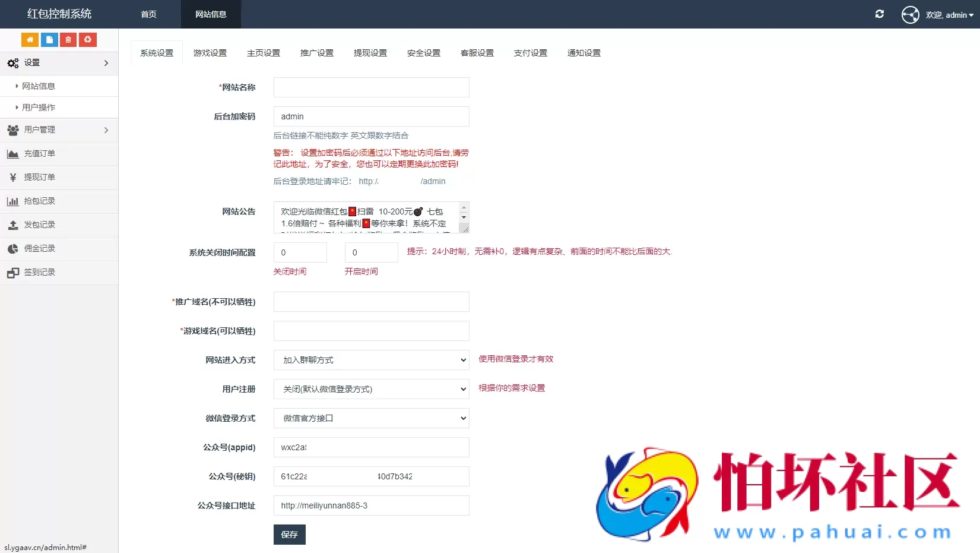The width and height of the screenshot is (980, 553).
Task: Click the 充值订单 chart icon
Action: (12, 154)
